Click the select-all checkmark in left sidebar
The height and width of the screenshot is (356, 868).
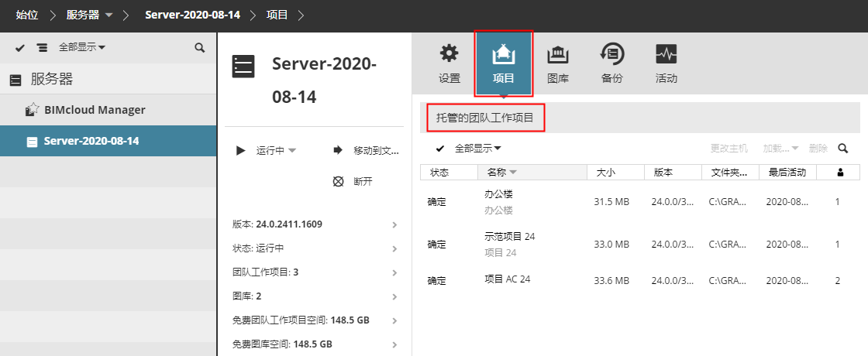coord(20,47)
